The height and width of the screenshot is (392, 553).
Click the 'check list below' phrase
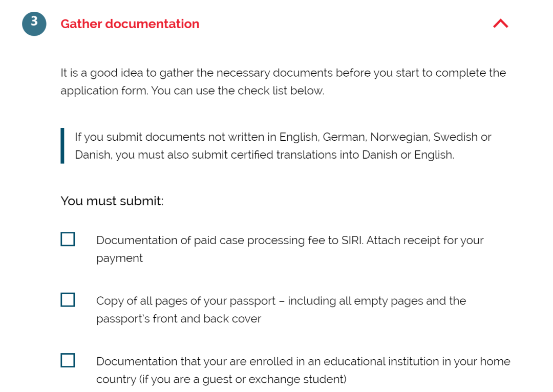281,91
